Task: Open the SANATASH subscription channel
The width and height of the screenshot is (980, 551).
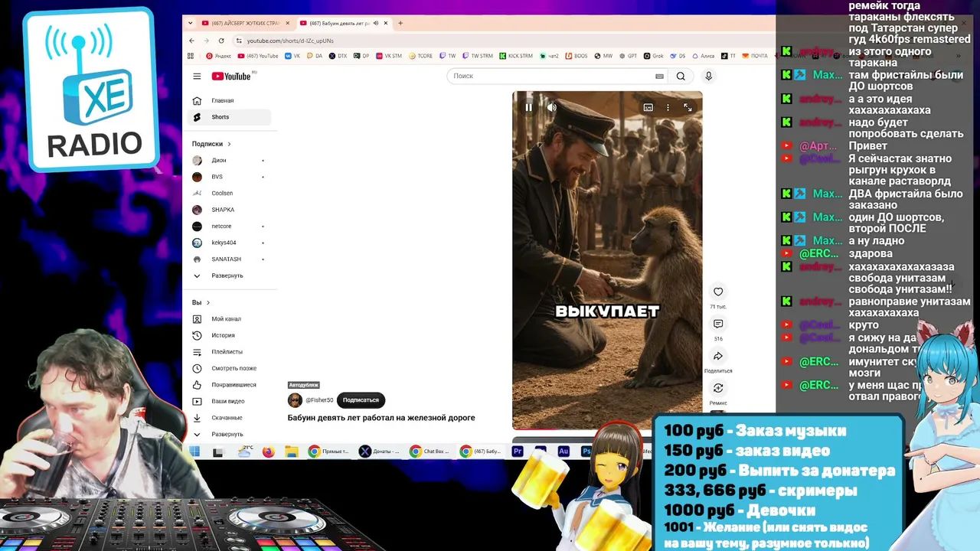Action: tap(230, 259)
